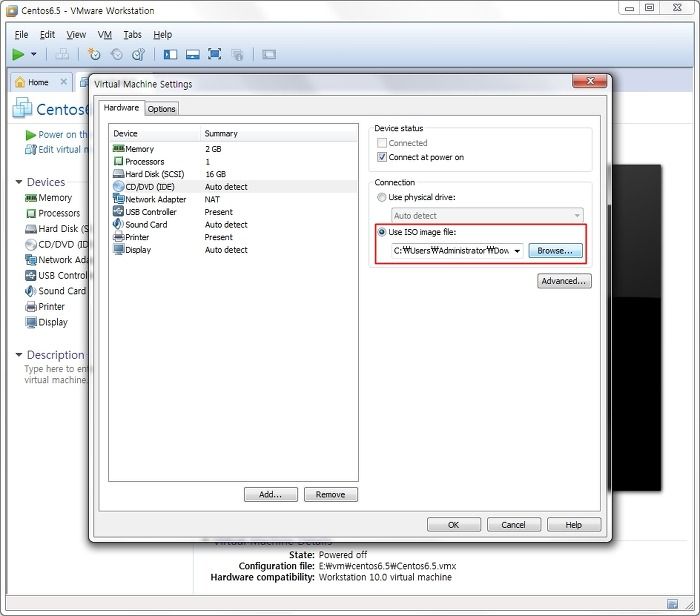Switch to the Home tab

(x=38, y=82)
